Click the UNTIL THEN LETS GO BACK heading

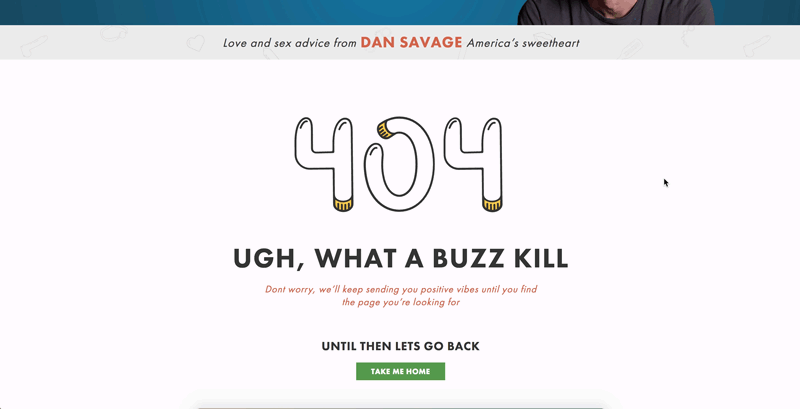pyautogui.click(x=401, y=346)
